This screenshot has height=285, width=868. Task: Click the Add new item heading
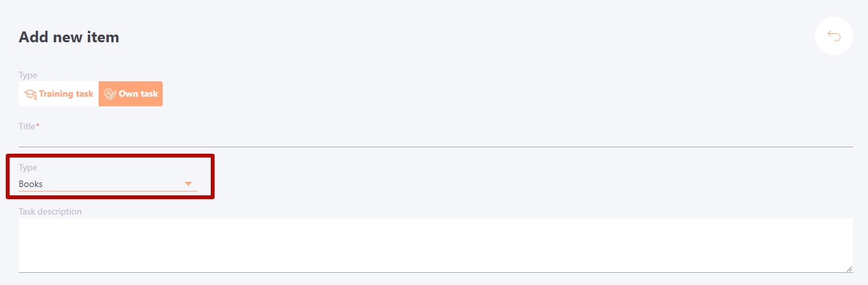69,37
